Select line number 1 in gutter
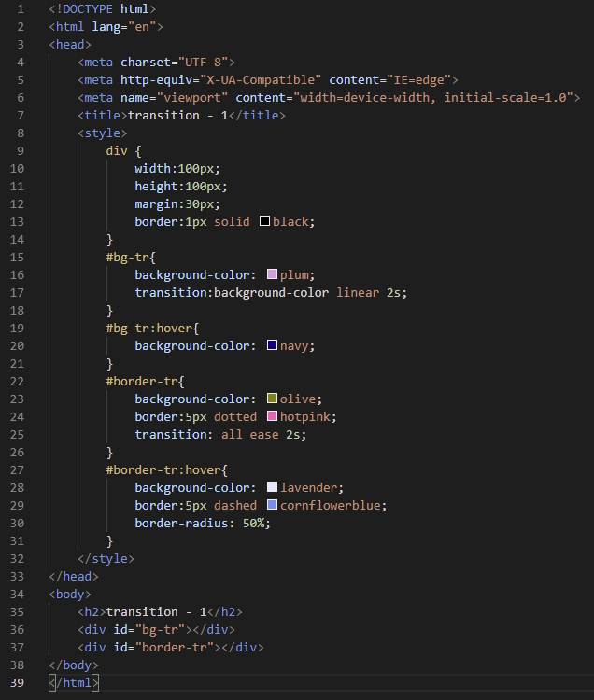 21,9
